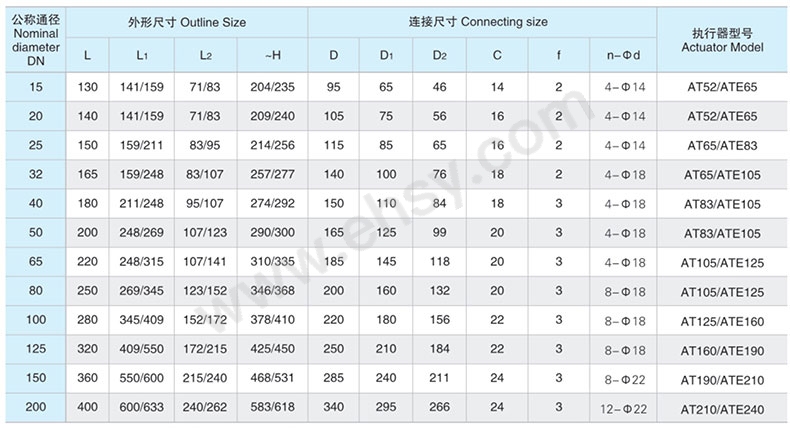The height and width of the screenshot is (428, 790).
Task: Click the AT190/ATE210 actuator cell
Action: [x=721, y=379]
